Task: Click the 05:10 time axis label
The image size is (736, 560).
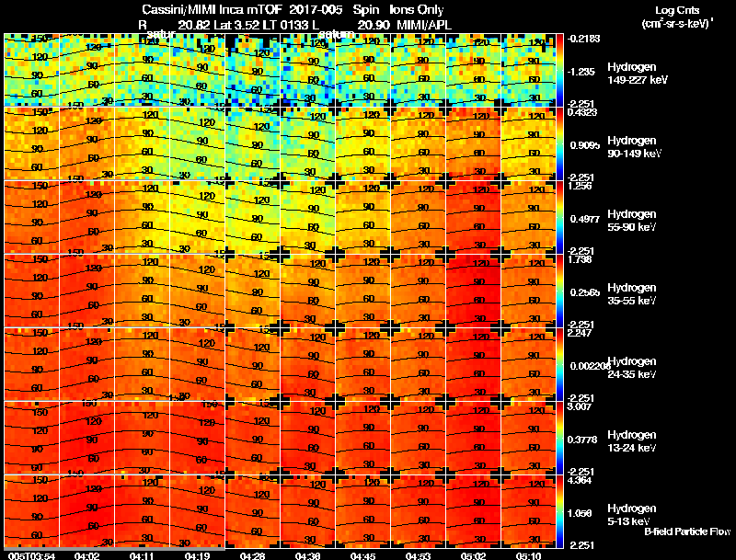Action: (528, 556)
